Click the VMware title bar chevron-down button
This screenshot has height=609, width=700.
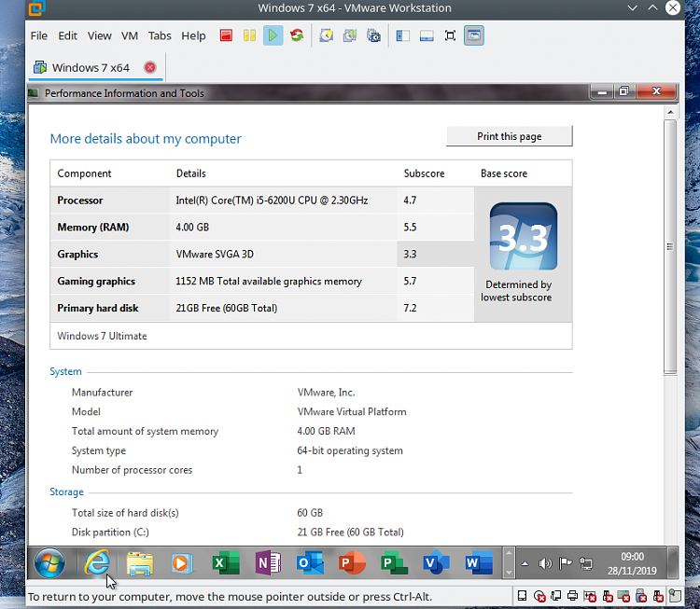point(632,8)
